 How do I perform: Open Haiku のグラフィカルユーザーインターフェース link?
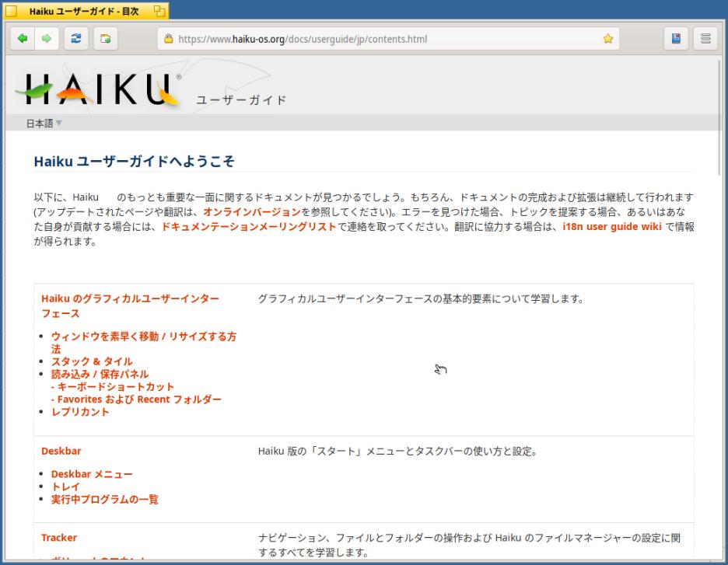tap(130, 306)
